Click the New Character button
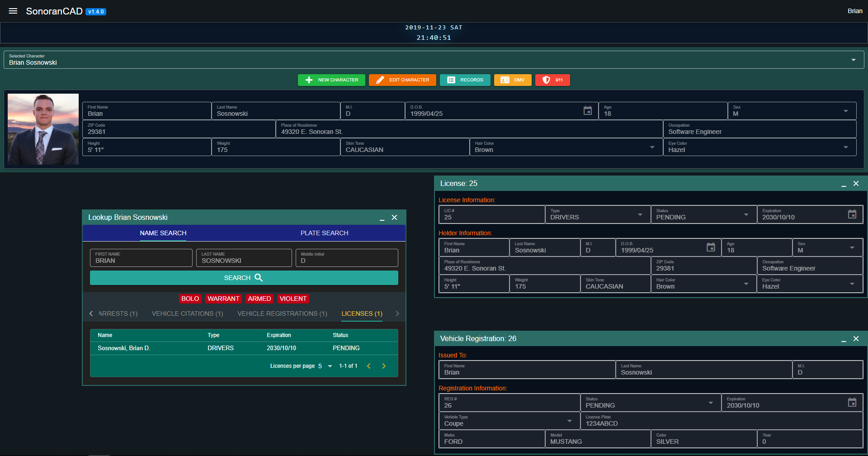868x456 pixels. pos(332,80)
